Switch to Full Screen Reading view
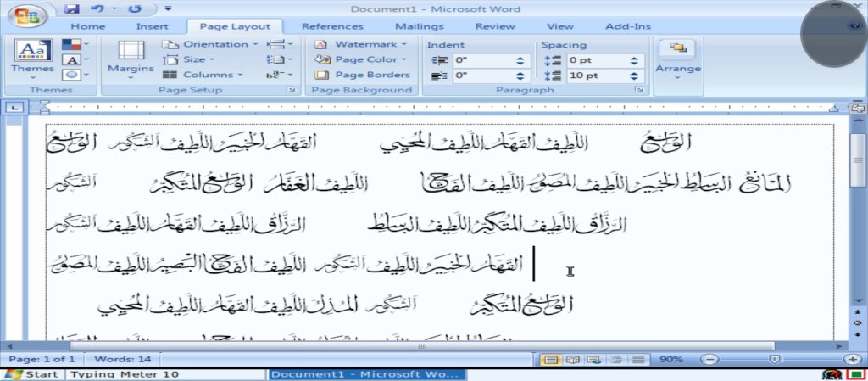868x381 pixels. 572,360
